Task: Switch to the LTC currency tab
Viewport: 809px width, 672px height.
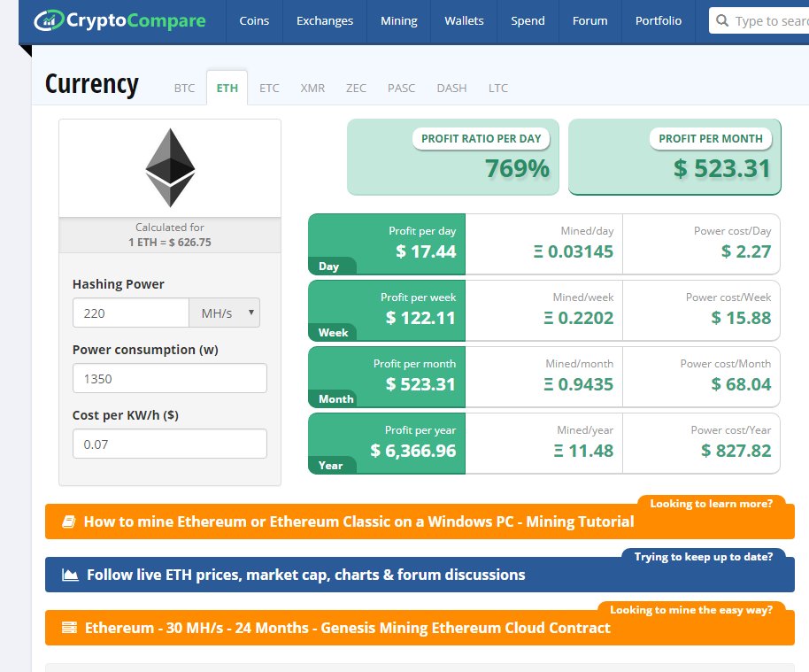Action: pos(498,89)
